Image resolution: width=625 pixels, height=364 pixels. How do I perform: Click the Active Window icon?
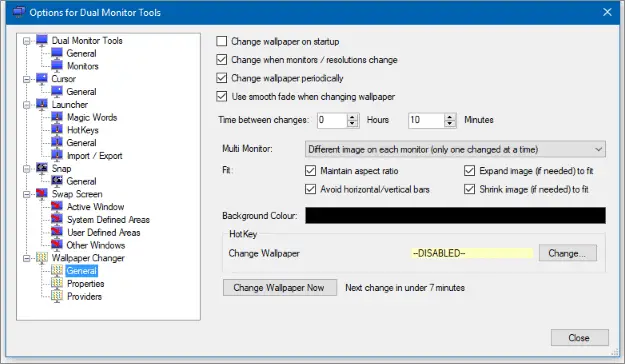click(57, 207)
